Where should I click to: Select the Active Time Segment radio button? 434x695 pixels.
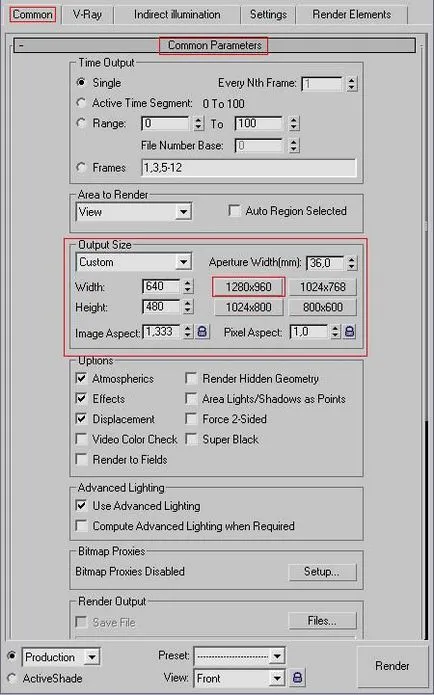[81, 103]
